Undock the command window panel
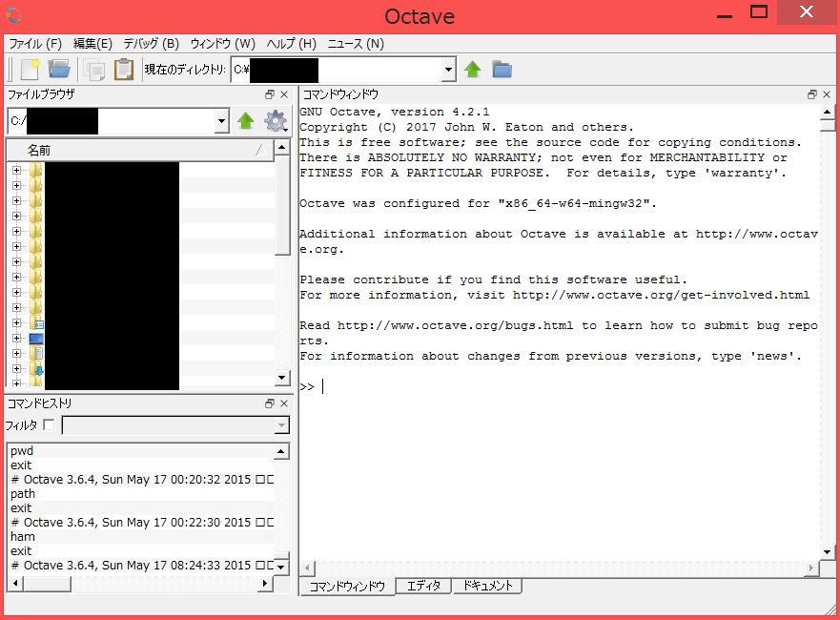The image size is (840, 620). click(812, 94)
